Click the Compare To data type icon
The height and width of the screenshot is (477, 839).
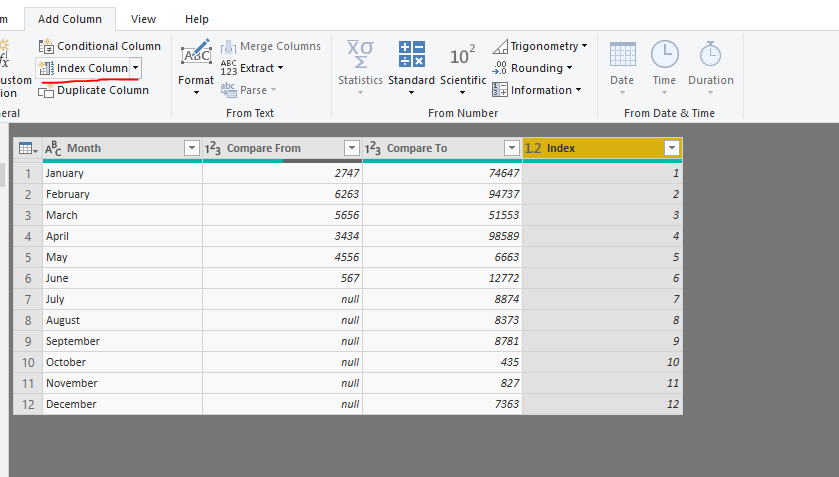373,148
